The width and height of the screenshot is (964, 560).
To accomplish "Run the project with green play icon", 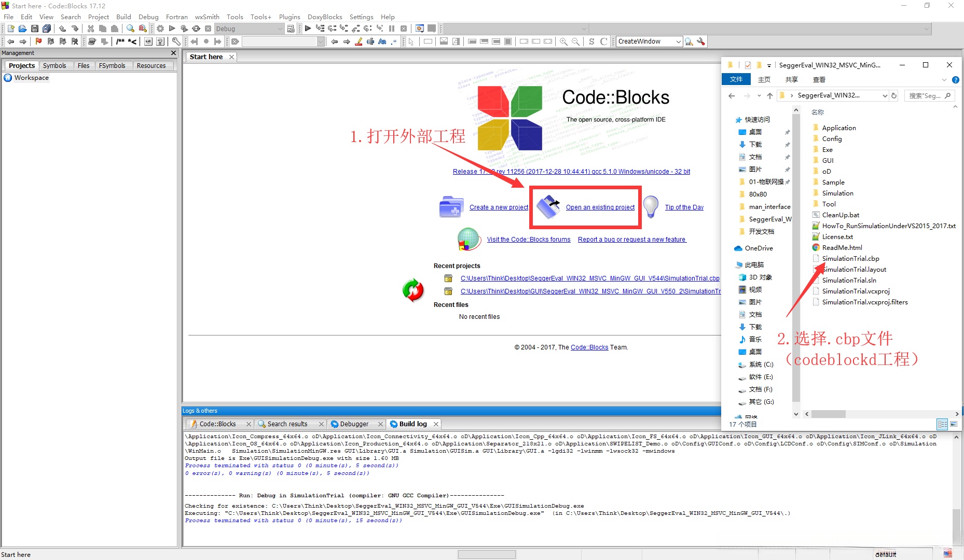I will [172, 29].
